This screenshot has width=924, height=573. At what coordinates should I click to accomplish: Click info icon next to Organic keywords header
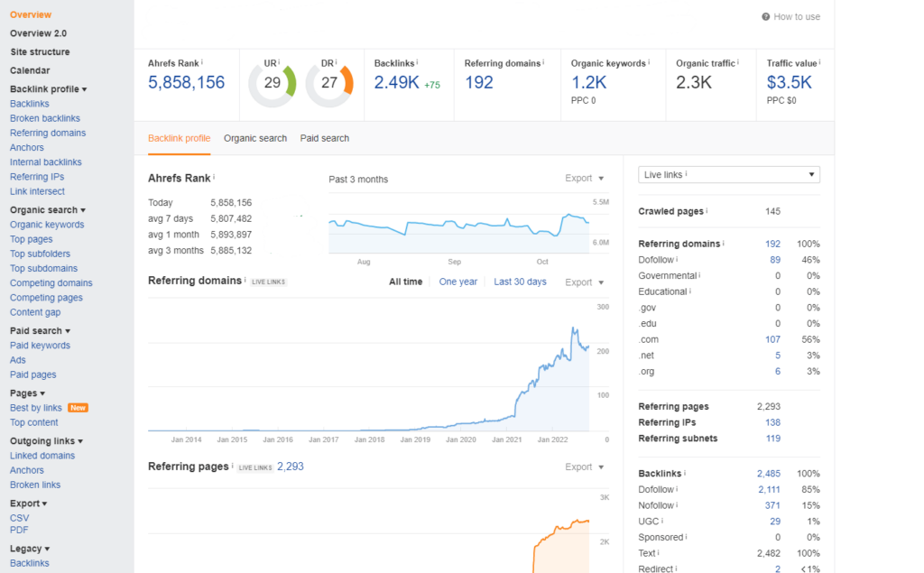(x=649, y=61)
